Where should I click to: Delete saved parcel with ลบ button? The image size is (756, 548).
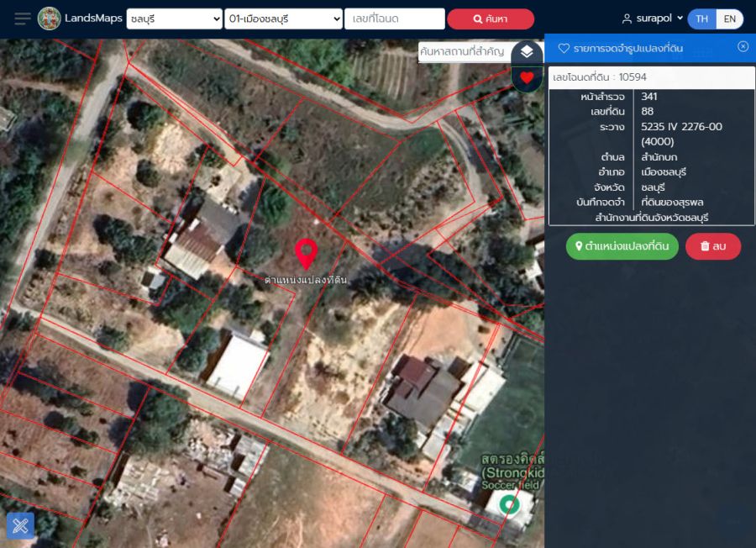(713, 246)
